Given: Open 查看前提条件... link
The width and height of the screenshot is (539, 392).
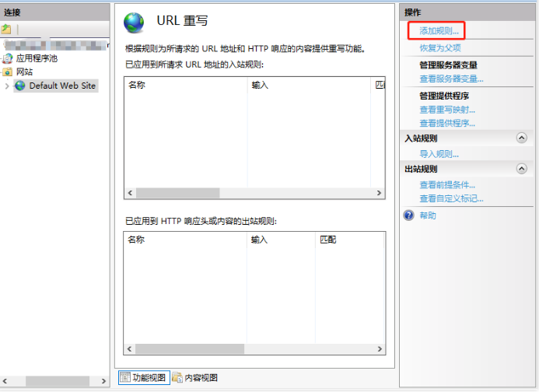Looking at the screenshot, I should pos(447,185).
